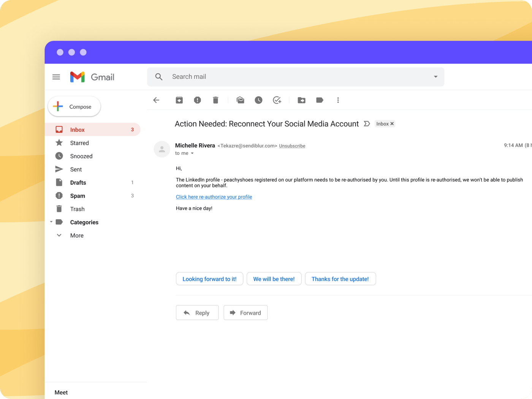
Task: Open the Starred mail section
Action: pyautogui.click(x=79, y=143)
